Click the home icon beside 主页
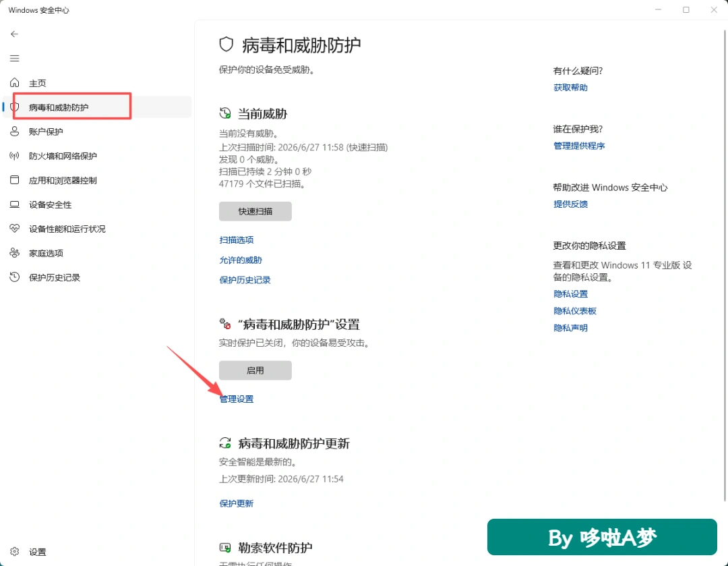 14,83
